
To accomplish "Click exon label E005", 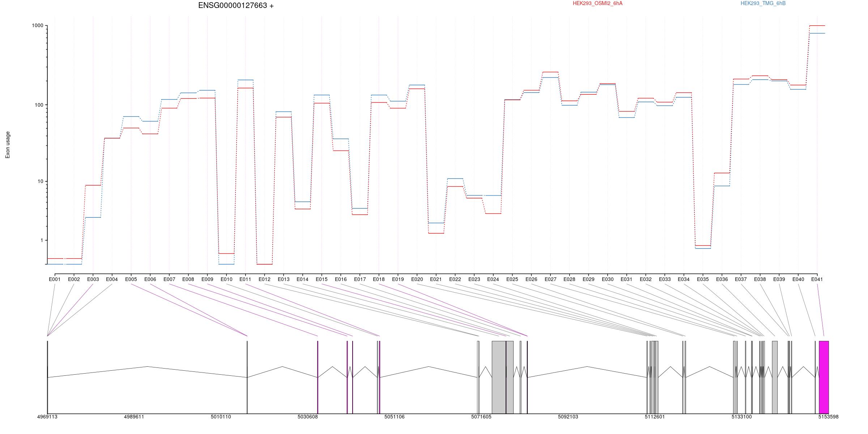I will 131,279.
